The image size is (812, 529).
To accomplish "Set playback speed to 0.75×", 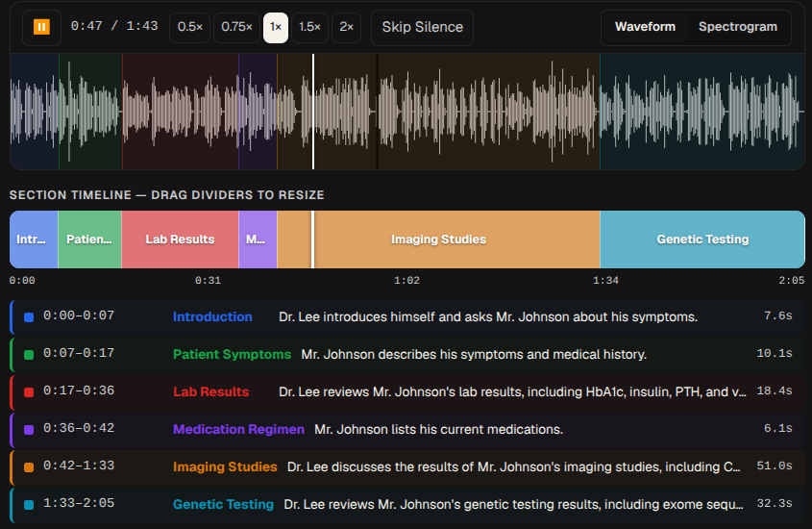I will 236,28.
